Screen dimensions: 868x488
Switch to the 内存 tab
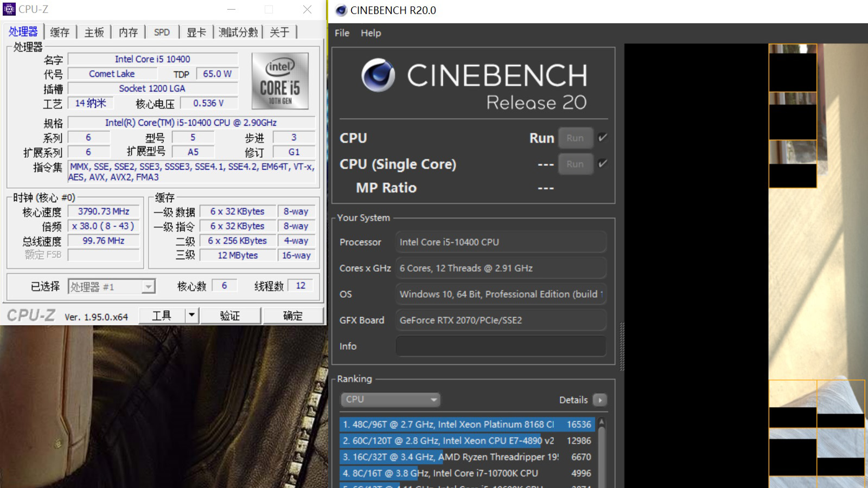128,33
